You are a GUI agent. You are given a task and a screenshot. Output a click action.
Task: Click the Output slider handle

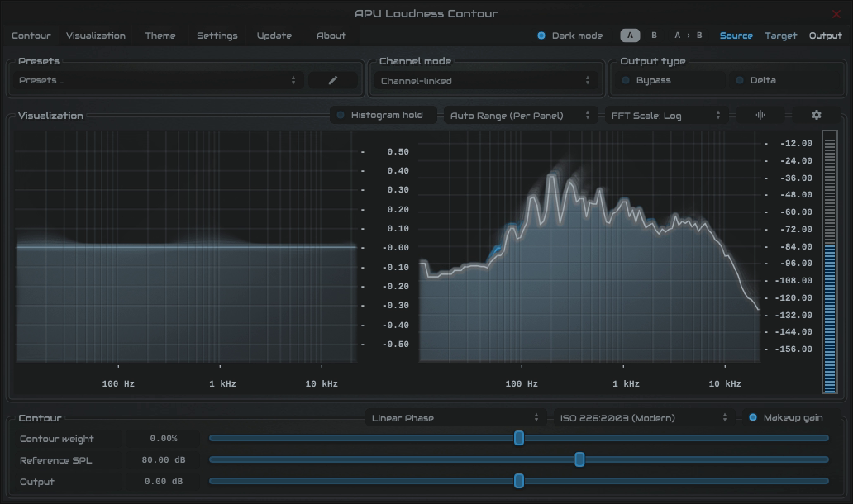[x=519, y=481]
